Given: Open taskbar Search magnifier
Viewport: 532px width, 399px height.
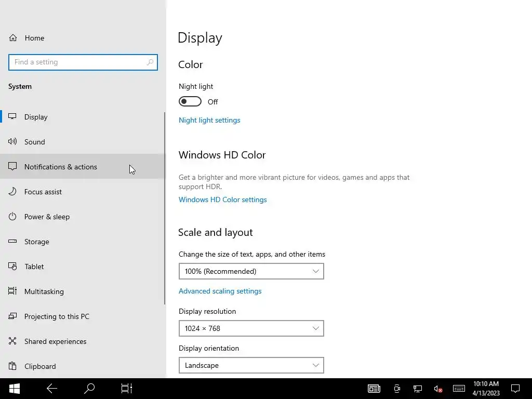Looking at the screenshot, I should pyautogui.click(x=89, y=389).
